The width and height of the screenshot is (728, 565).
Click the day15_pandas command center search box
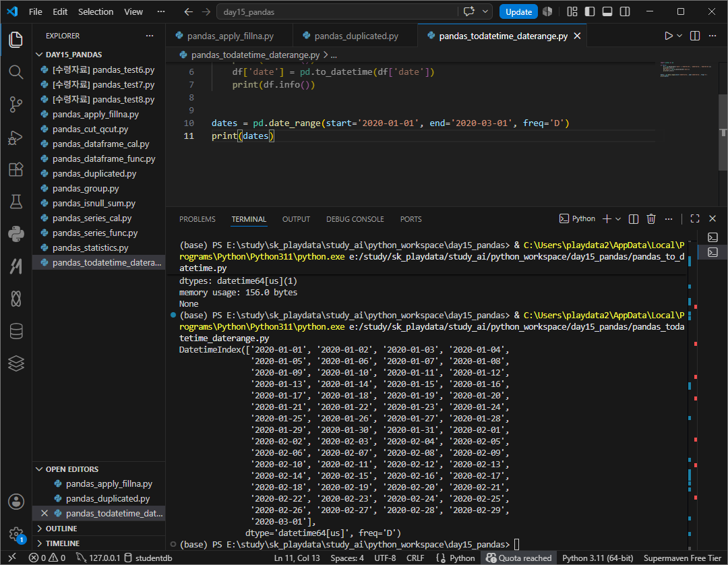coord(337,11)
